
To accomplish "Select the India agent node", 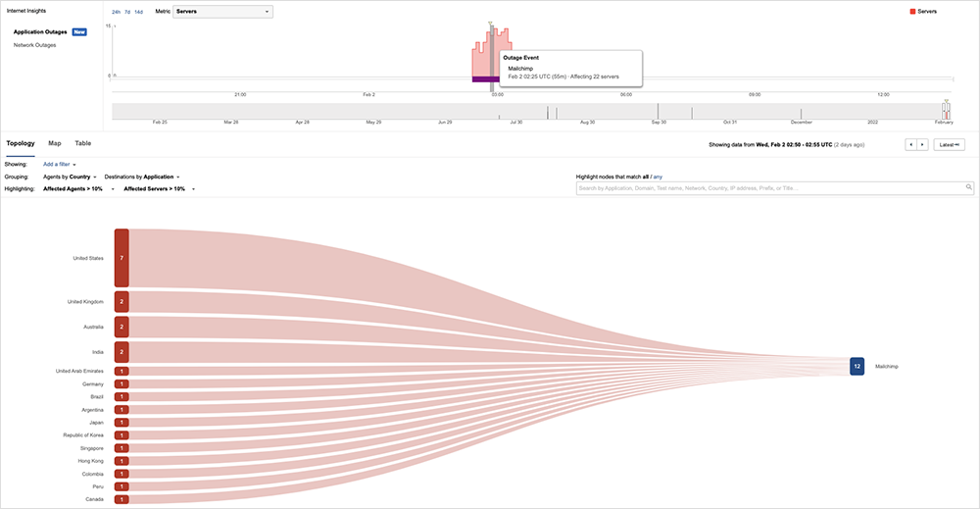I will pos(122,351).
